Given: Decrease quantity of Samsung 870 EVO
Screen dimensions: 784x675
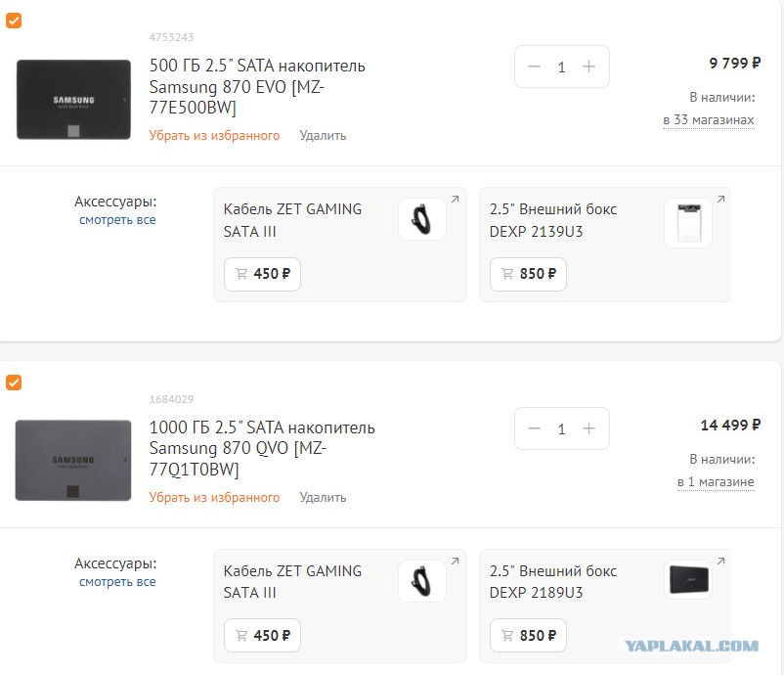Looking at the screenshot, I should [x=534, y=67].
